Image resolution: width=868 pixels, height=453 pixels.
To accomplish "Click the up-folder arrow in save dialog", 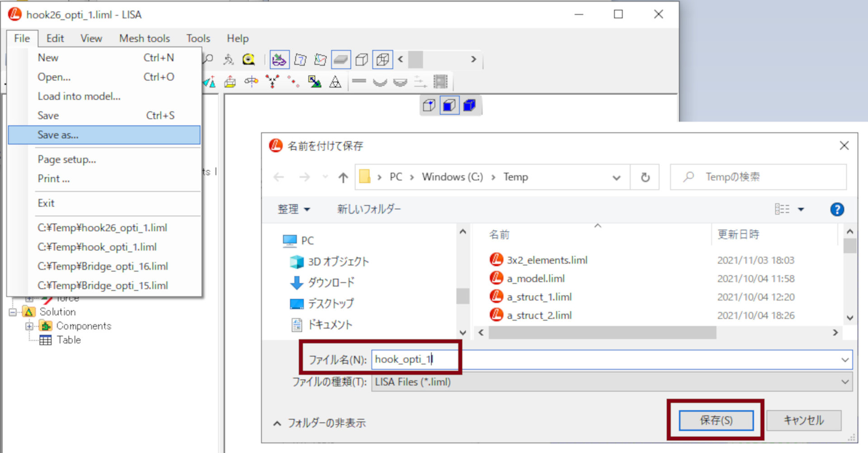I will (343, 177).
